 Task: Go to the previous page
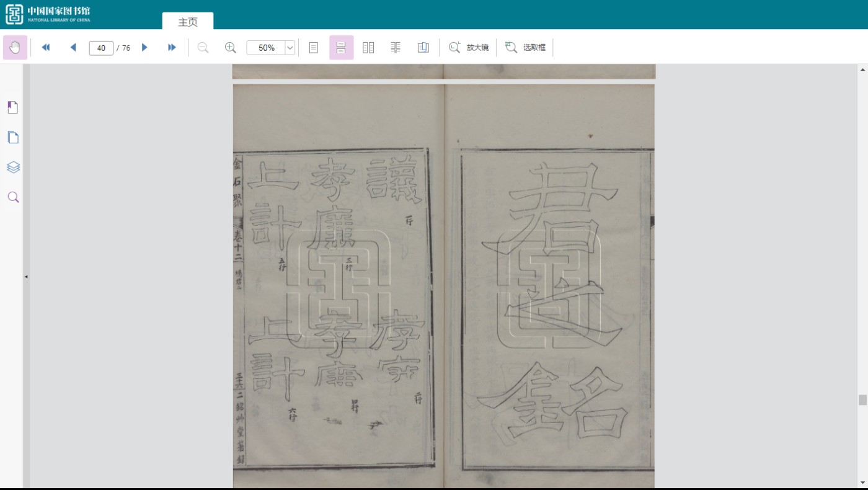tap(73, 48)
